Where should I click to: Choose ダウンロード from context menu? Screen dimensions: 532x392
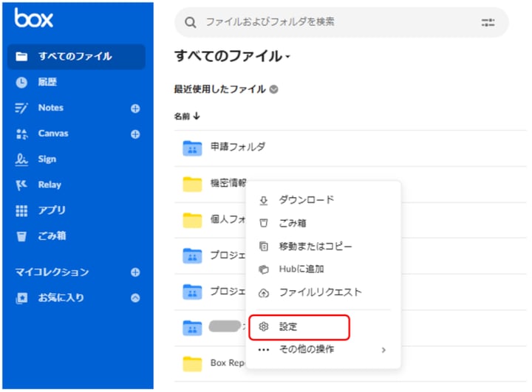(306, 200)
